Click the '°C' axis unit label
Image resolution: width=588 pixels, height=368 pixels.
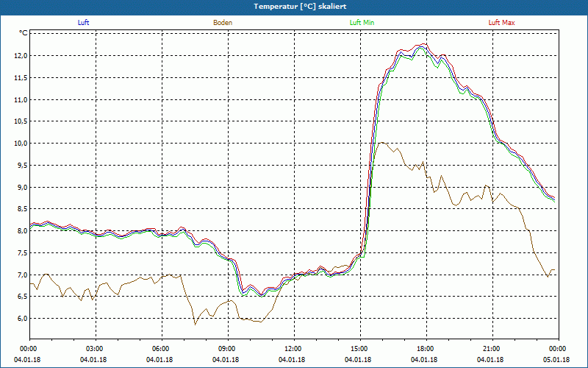[x=24, y=33]
